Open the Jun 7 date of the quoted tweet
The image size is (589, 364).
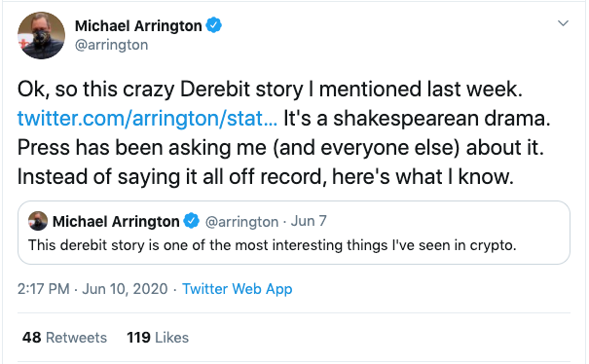coord(309,221)
